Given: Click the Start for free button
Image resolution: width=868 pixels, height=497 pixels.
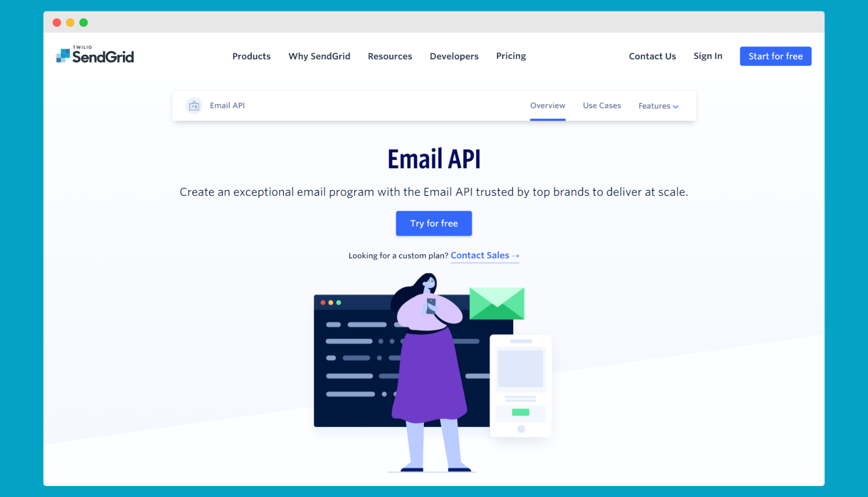Looking at the screenshot, I should point(776,56).
